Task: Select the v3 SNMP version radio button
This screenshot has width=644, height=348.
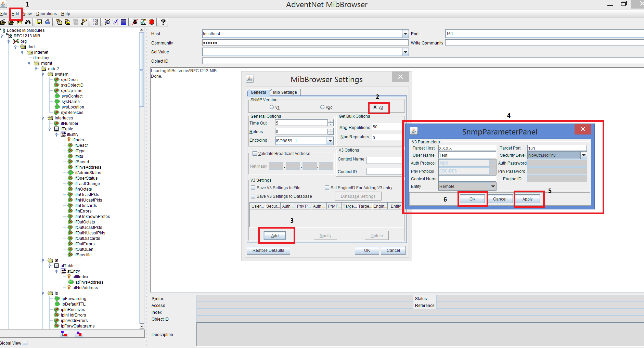Action: 375,107
